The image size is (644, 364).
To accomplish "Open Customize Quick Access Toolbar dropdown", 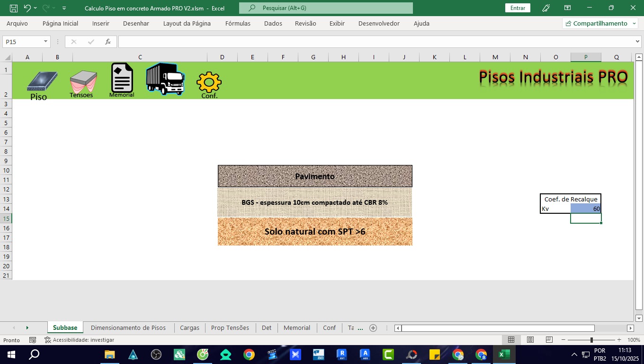I will (x=64, y=8).
